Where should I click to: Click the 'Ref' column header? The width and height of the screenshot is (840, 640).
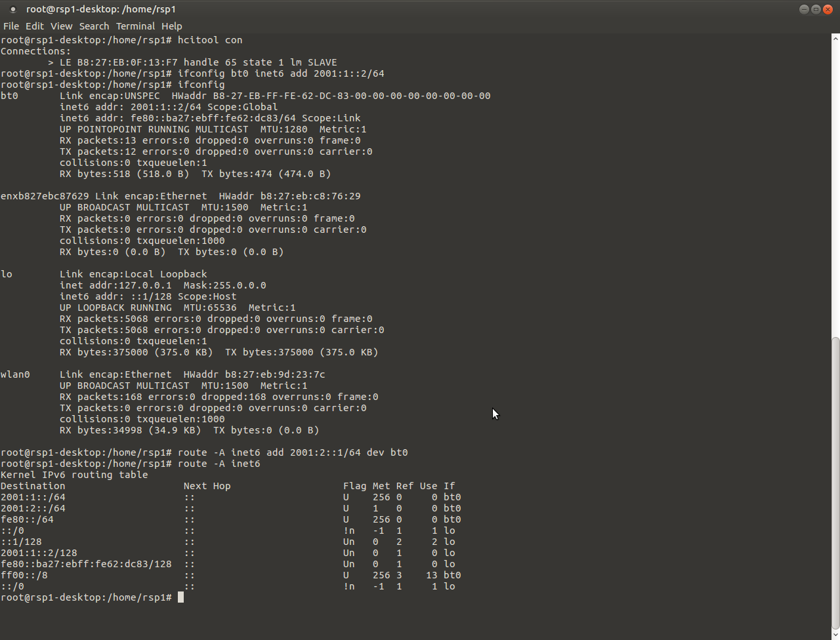405,486
